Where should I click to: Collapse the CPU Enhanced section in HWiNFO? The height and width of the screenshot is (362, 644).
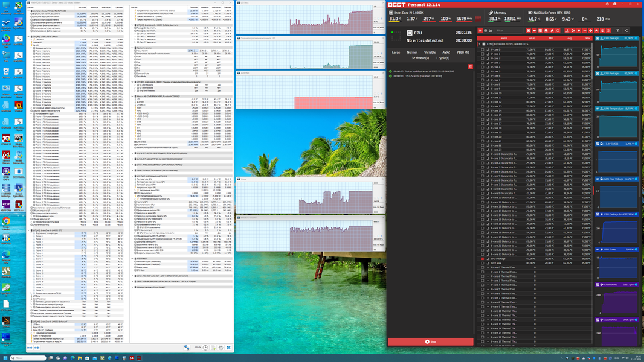(29, 322)
